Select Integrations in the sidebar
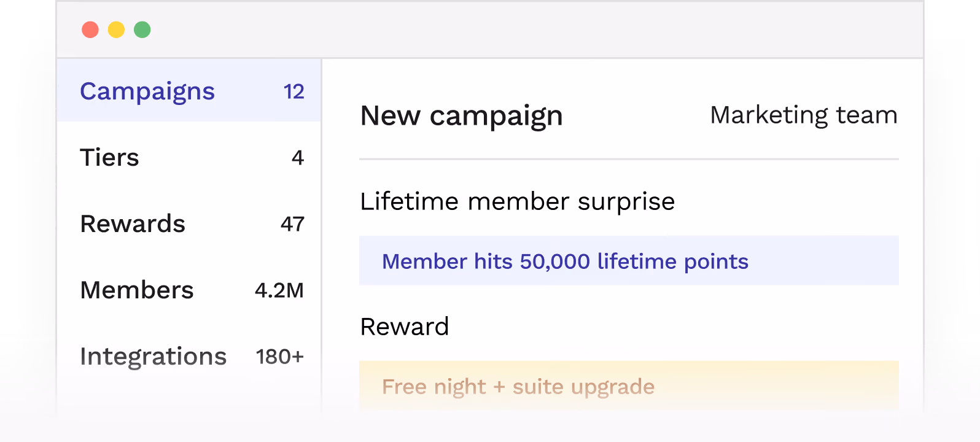Screen dimensions: 980x442 click(x=189, y=357)
